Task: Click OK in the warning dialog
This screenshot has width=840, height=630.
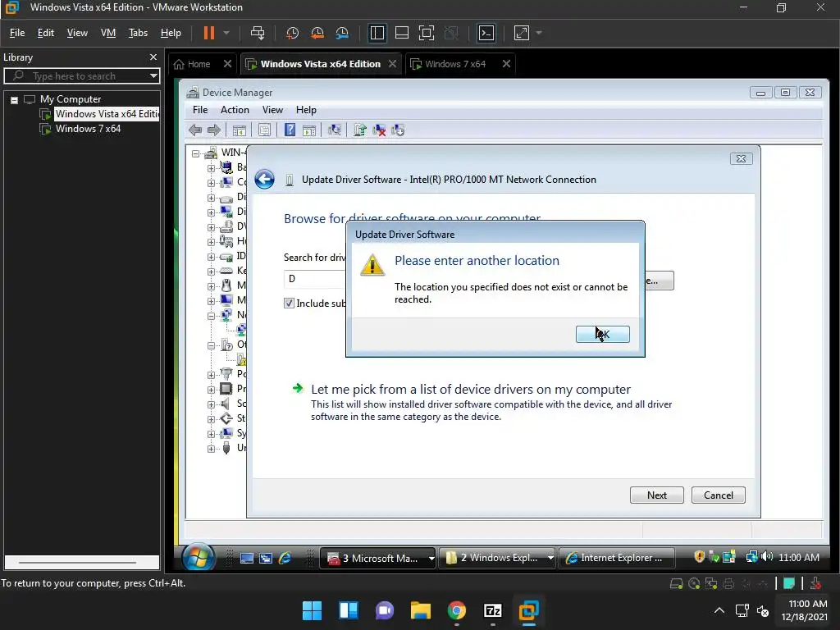Action: click(x=603, y=335)
